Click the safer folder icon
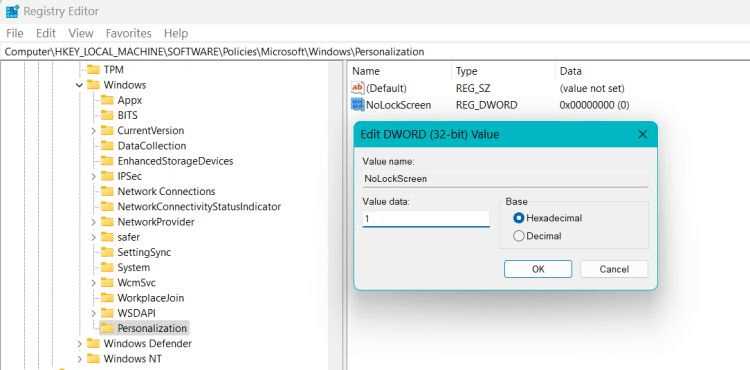This screenshot has height=370, width=750. 107,237
